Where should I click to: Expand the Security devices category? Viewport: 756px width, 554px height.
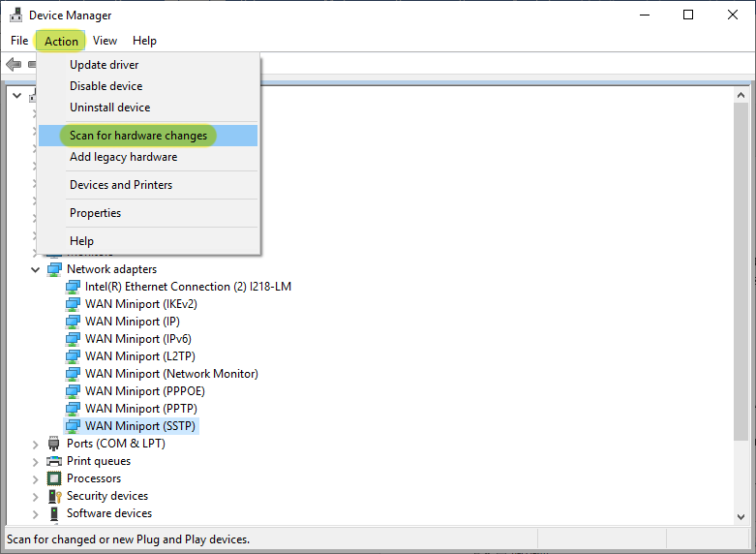pos(35,496)
